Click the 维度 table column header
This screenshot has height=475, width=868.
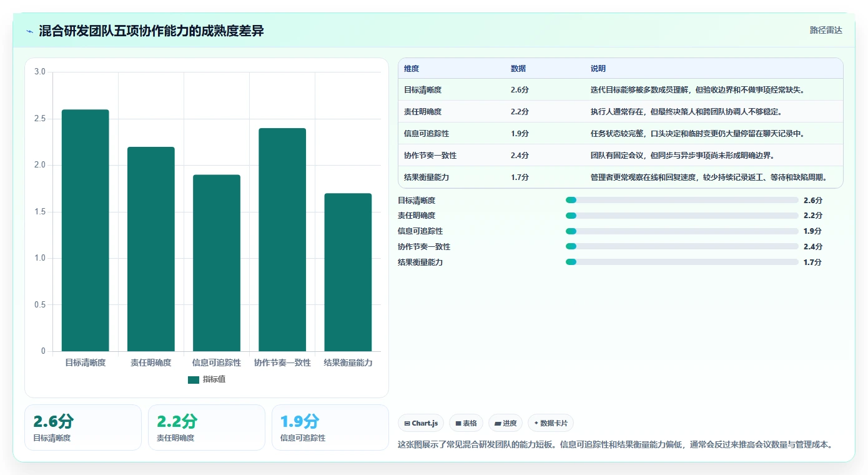click(412, 69)
